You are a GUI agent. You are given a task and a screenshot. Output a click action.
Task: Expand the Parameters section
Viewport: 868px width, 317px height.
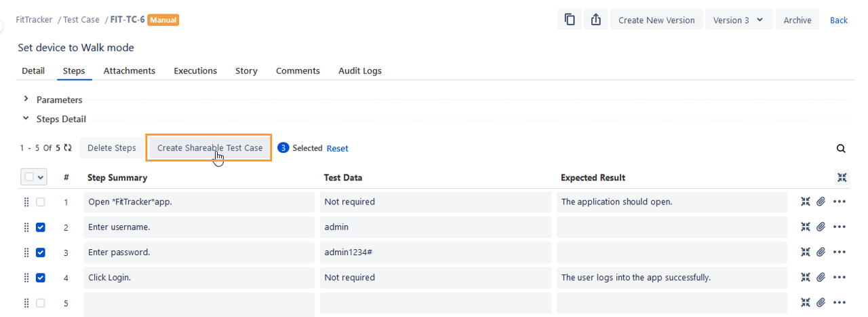tap(26, 99)
